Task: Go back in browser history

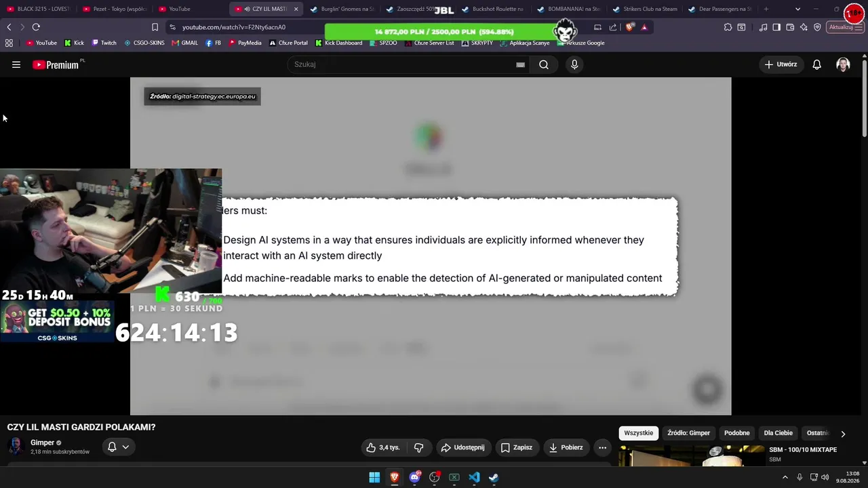Action: [9, 27]
